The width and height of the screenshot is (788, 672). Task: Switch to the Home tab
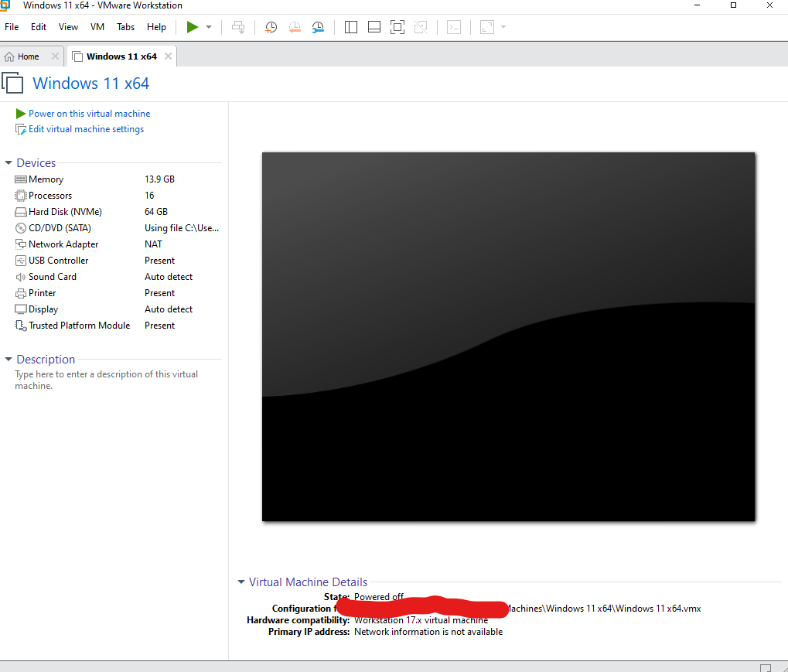28,56
